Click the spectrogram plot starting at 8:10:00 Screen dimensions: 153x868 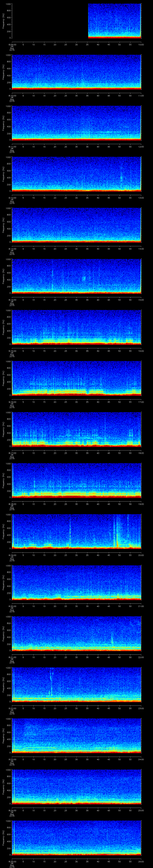(x=77, y=72)
